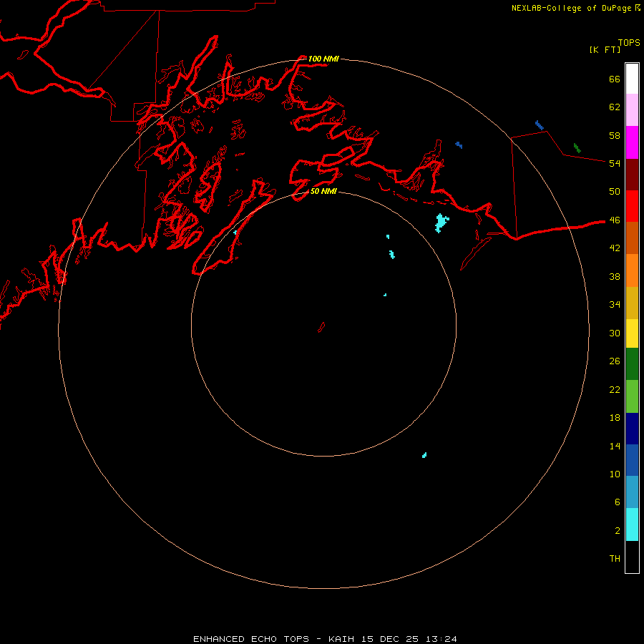
Task: Click the 26 legend value
Action: [615, 361]
